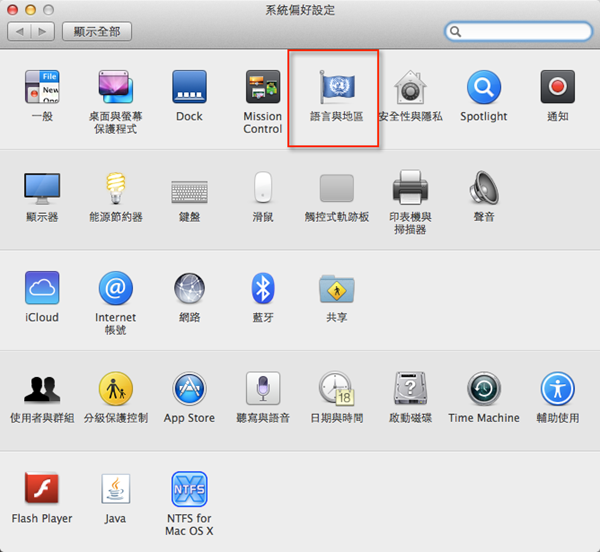Viewport: 600px width, 552px height.
Task: Open 印表機與掃描器 preferences
Action: tap(410, 187)
